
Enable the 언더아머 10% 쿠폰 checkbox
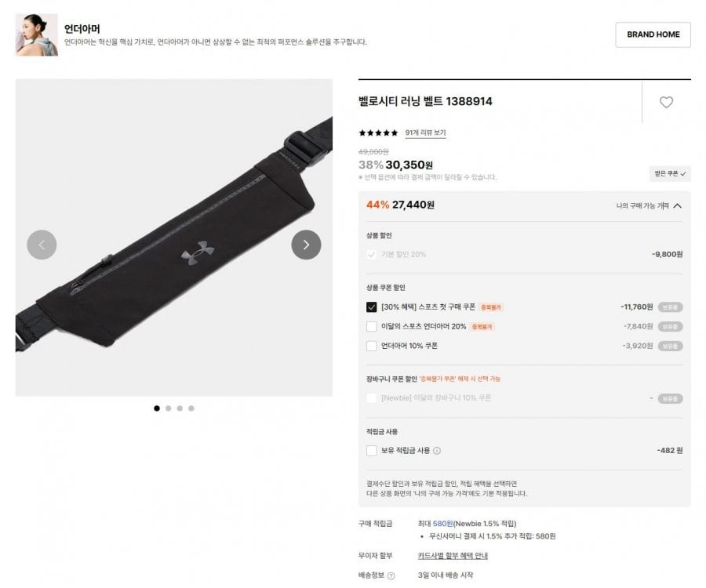coord(372,346)
